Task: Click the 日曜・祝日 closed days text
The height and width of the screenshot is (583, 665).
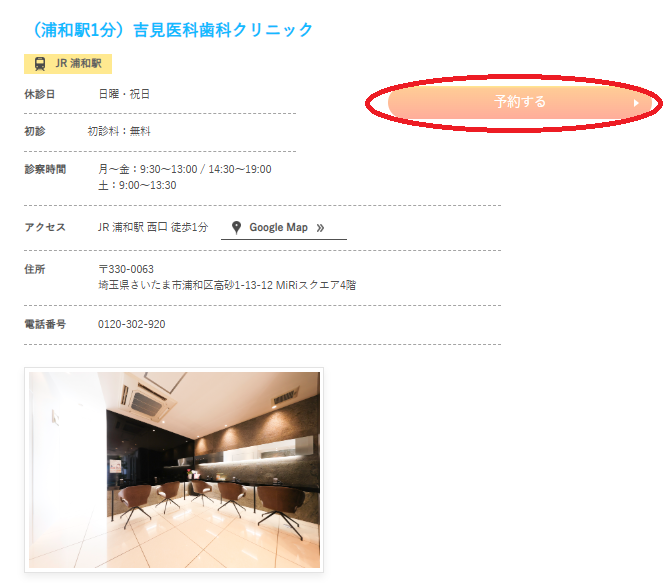Action: [x=124, y=94]
